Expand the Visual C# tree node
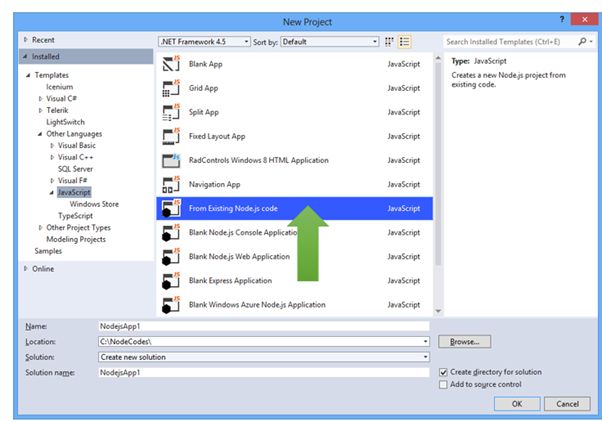 [40, 99]
